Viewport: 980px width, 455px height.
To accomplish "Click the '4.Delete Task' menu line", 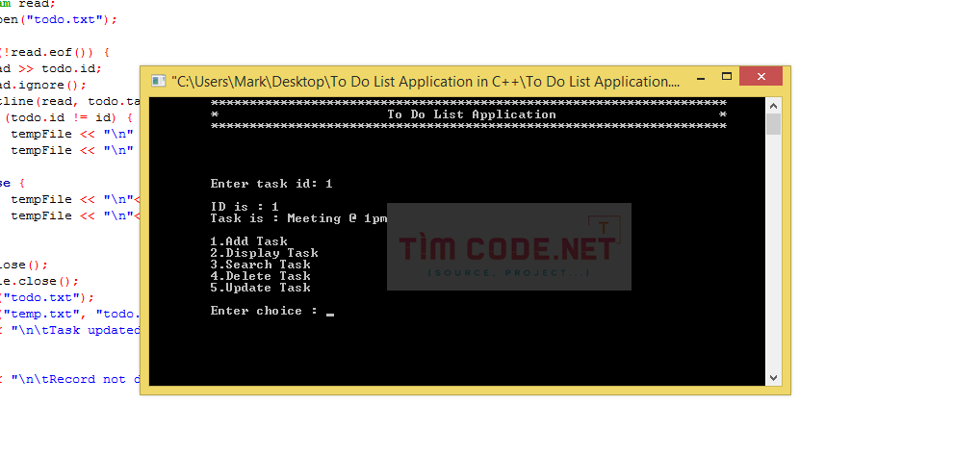I will pos(260,276).
